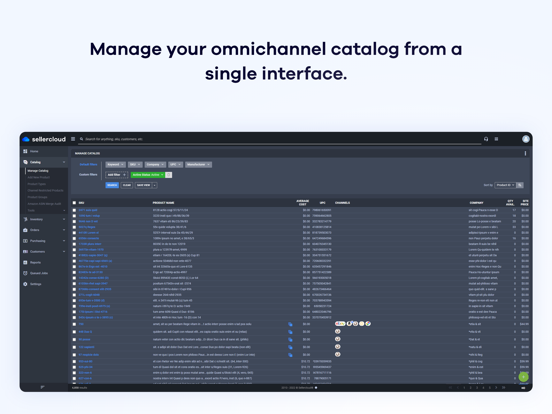Click the Save View button
The width and height of the screenshot is (552, 414).
[143, 185]
